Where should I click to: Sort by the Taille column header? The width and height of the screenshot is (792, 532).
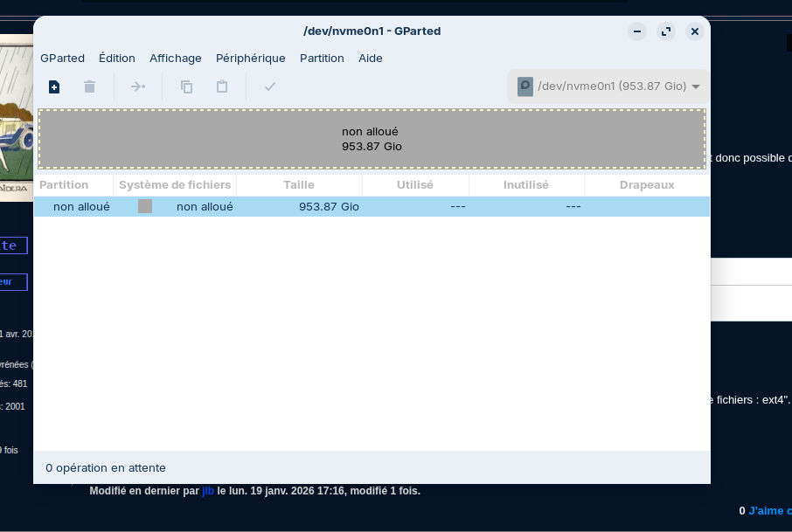pyautogui.click(x=299, y=185)
